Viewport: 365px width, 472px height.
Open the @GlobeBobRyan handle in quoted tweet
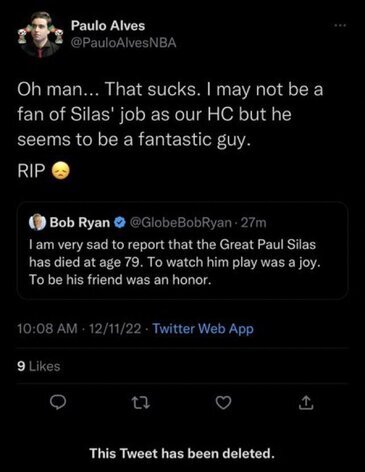[180, 222]
